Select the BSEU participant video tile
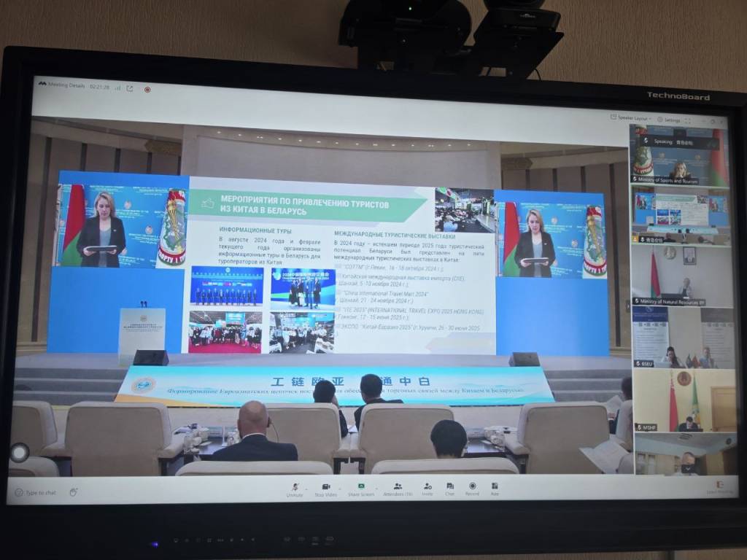Viewport: 747px width, 560px height. point(684,337)
